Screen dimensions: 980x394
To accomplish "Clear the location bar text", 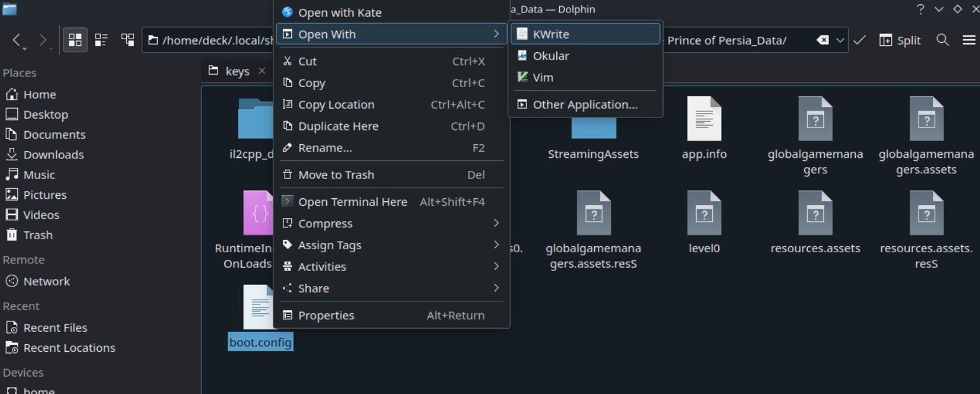I will coord(822,40).
